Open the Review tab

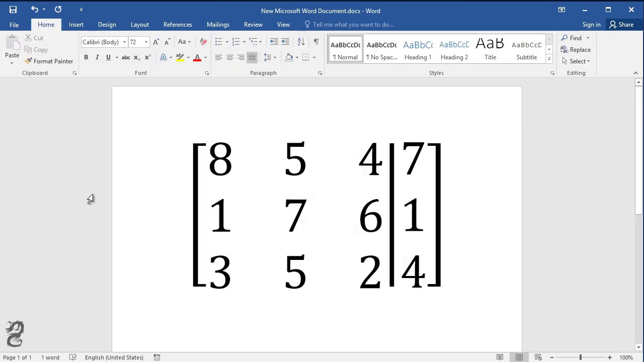click(253, 25)
